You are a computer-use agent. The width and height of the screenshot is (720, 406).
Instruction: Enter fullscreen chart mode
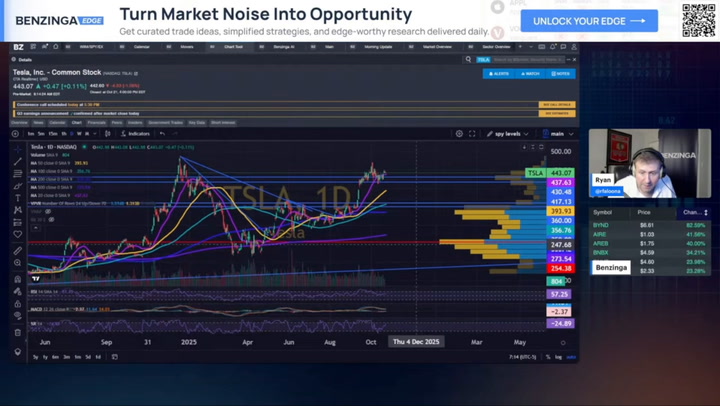coord(472,134)
